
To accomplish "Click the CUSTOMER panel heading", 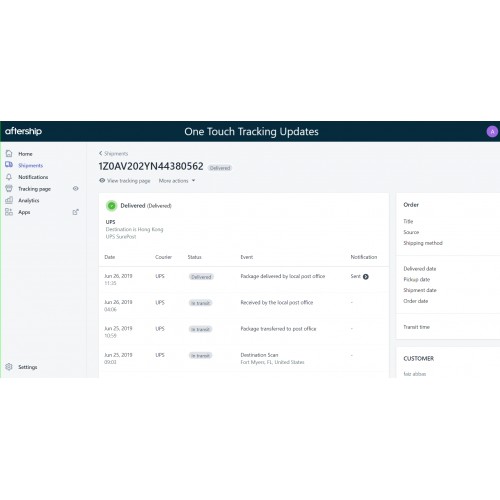I will pyautogui.click(x=419, y=359).
